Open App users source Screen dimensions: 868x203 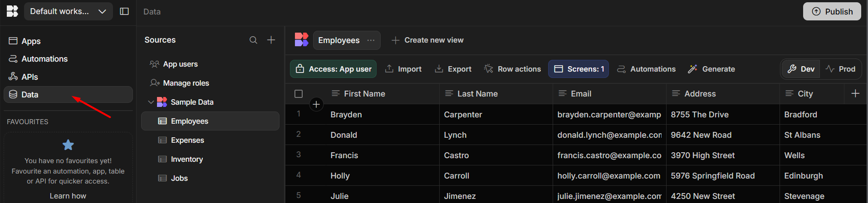(x=210, y=64)
